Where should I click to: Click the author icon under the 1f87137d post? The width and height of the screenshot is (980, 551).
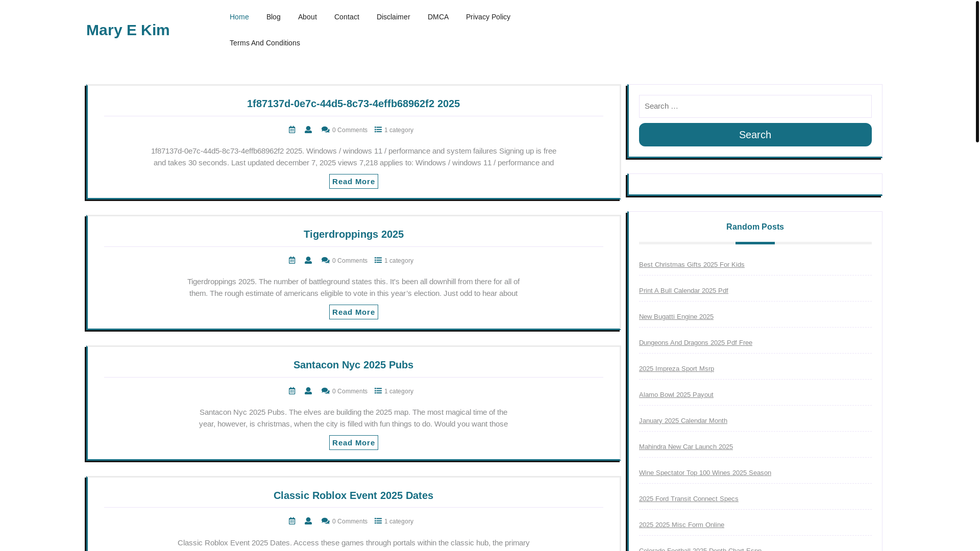(x=308, y=130)
